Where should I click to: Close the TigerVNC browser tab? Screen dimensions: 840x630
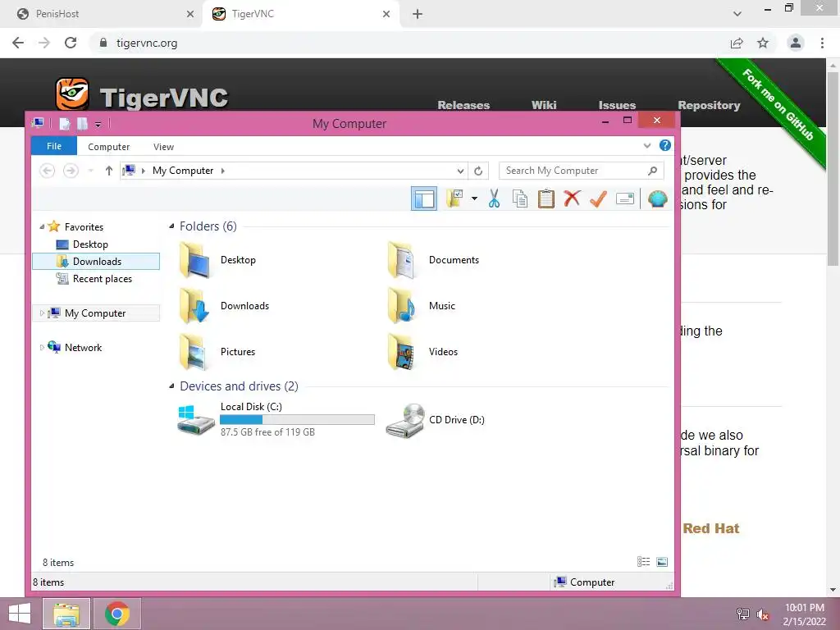pos(386,14)
